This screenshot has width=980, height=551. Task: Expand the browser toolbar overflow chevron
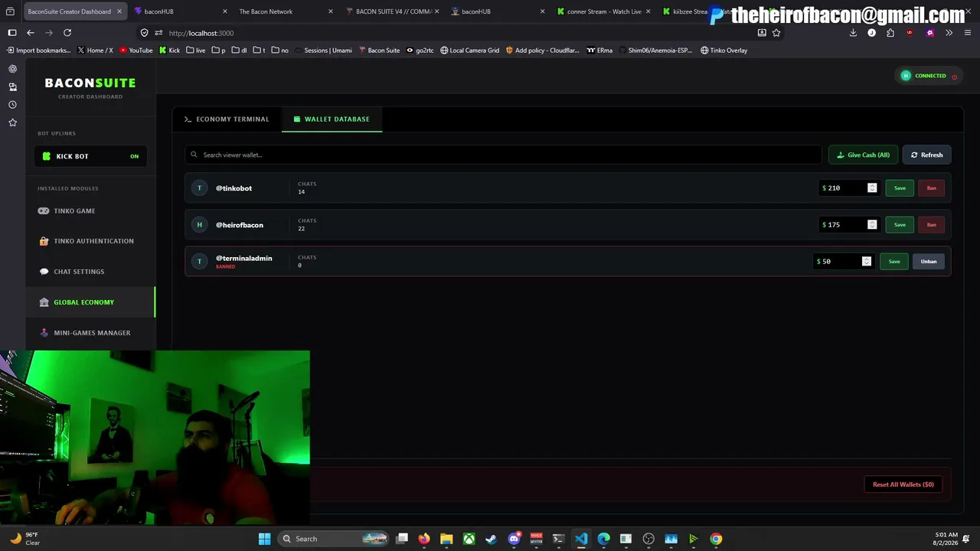click(x=949, y=33)
